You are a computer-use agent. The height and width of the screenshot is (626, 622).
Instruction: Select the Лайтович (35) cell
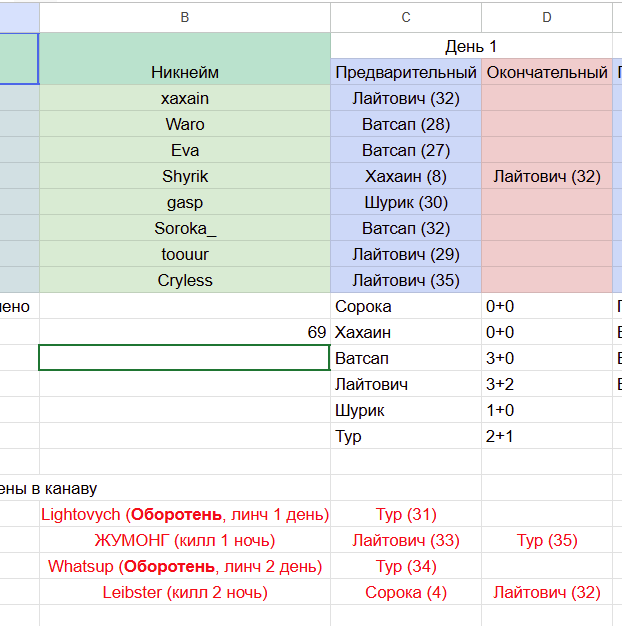406,280
